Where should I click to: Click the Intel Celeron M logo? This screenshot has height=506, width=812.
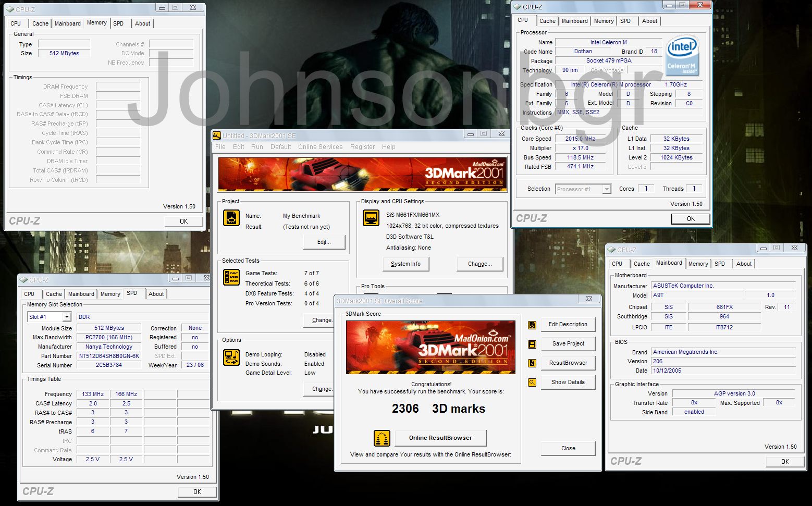683,56
